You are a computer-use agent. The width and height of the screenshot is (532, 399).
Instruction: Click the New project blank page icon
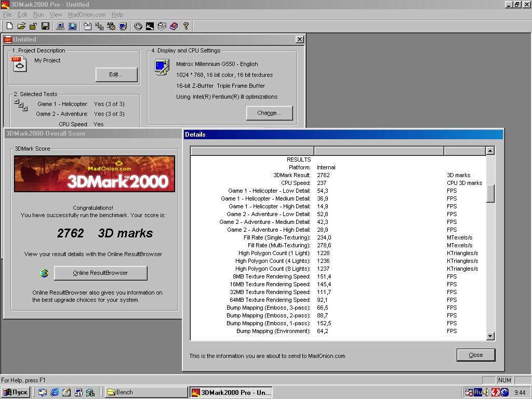click(x=10, y=26)
